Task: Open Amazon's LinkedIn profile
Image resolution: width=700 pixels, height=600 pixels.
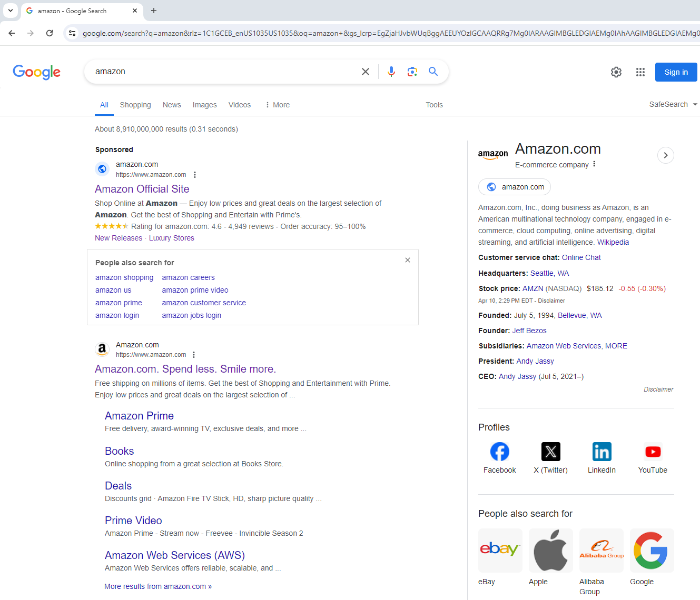Action: (x=602, y=458)
